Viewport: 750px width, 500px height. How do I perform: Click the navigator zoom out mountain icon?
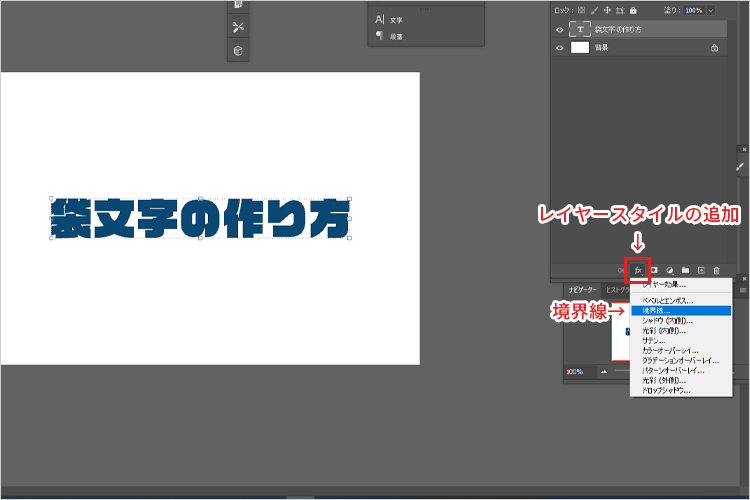(x=604, y=372)
